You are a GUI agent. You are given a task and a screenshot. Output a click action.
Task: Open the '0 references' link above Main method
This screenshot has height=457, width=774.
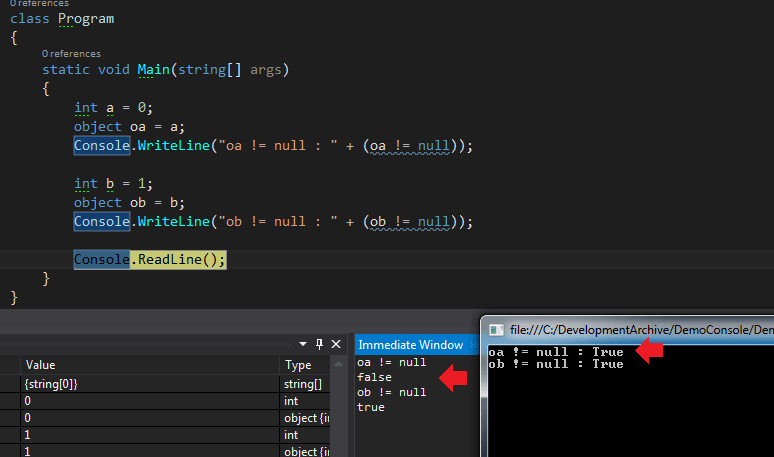[x=71, y=53]
